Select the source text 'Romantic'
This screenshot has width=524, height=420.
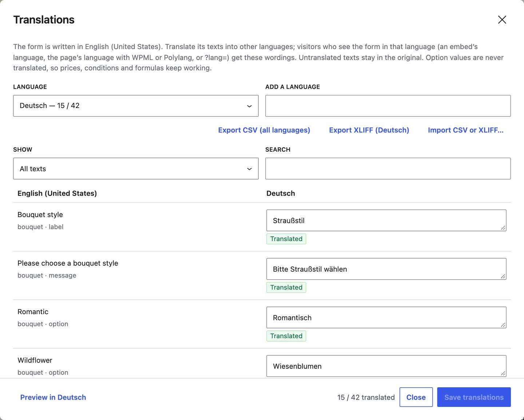pyautogui.click(x=33, y=312)
